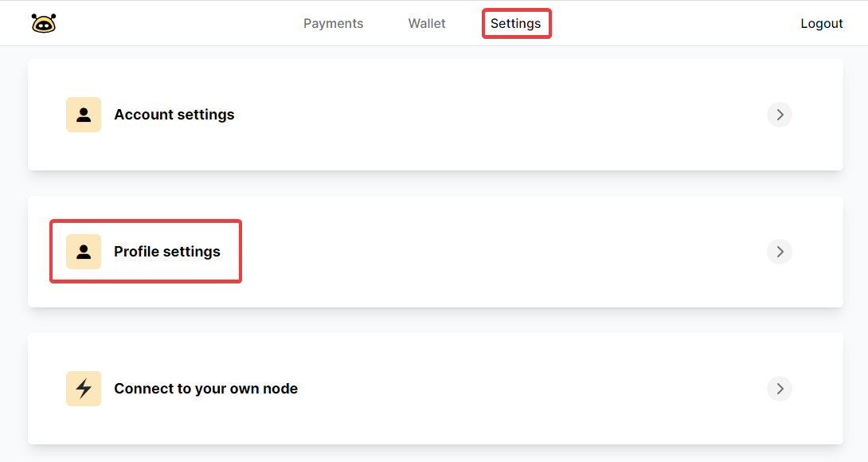This screenshot has width=868, height=462.
Task: Select the Account settings person icon
Action: [84, 115]
